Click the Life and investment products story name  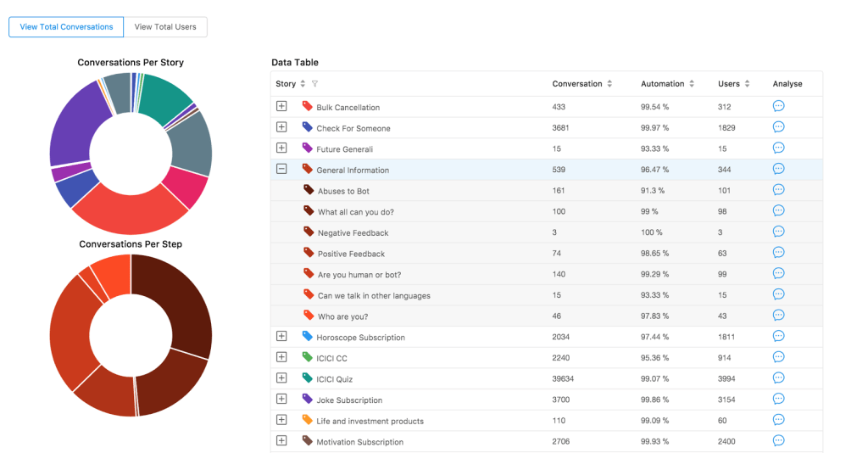(x=370, y=421)
